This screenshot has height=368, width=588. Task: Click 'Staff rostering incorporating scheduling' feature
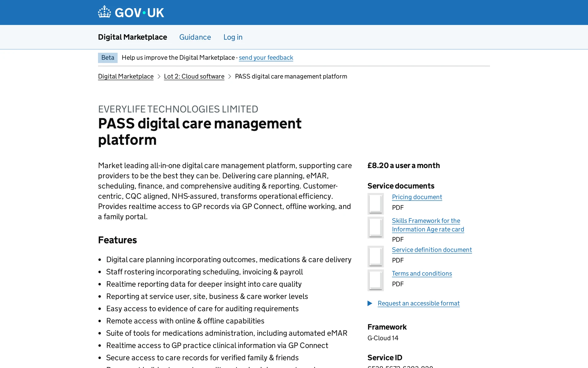click(x=204, y=272)
